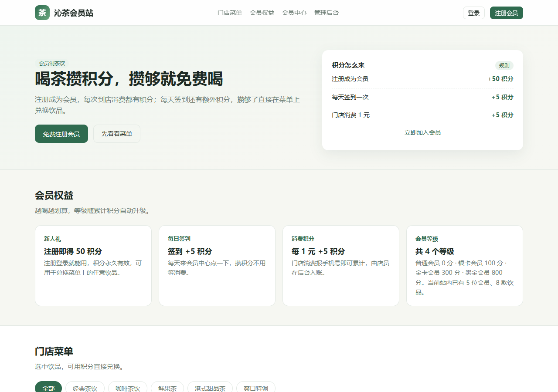This screenshot has height=392, width=558.
Task: Click the 消费积分 card label
Action: coord(303,239)
